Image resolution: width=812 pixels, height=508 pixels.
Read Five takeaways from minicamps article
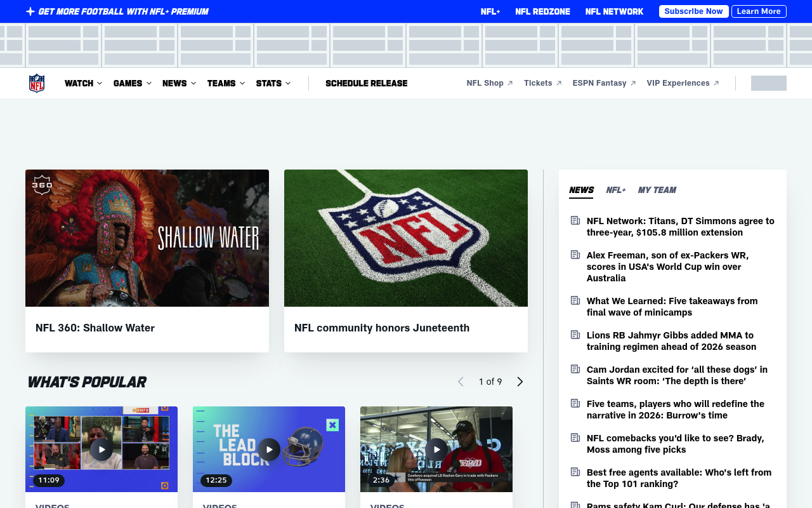click(672, 307)
